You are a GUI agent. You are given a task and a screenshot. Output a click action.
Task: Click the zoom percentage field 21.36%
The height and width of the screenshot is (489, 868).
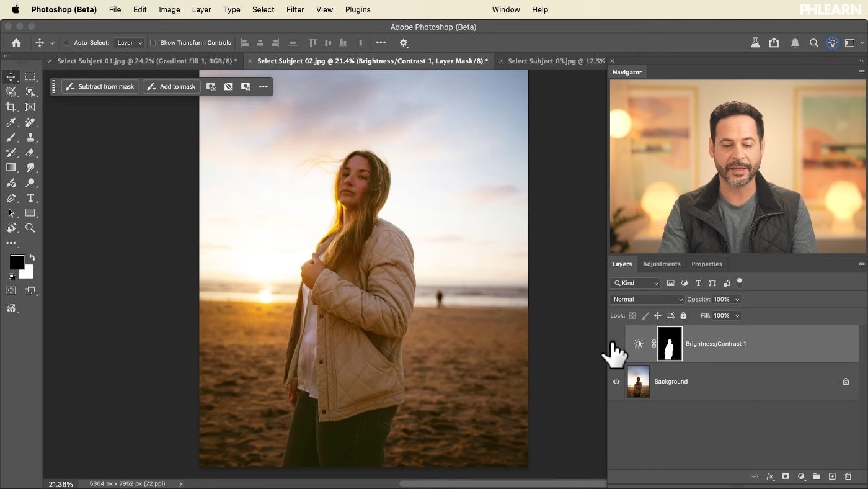tap(61, 484)
